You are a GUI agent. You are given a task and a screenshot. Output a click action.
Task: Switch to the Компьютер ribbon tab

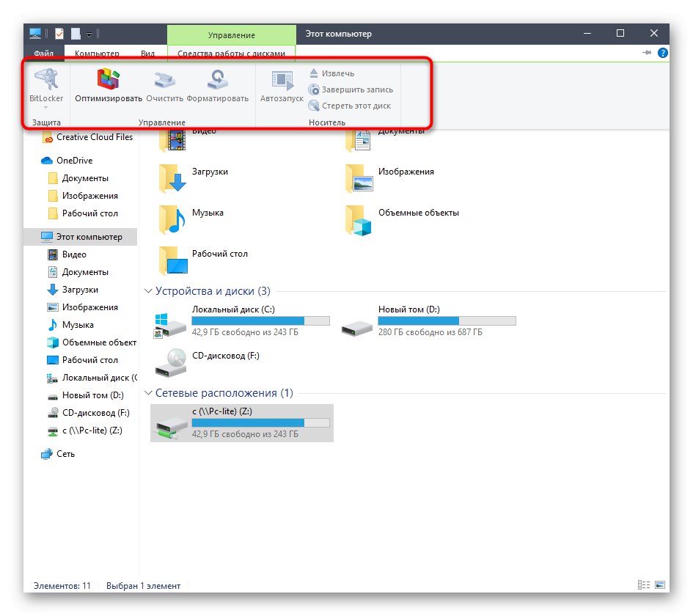pyautogui.click(x=97, y=53)
